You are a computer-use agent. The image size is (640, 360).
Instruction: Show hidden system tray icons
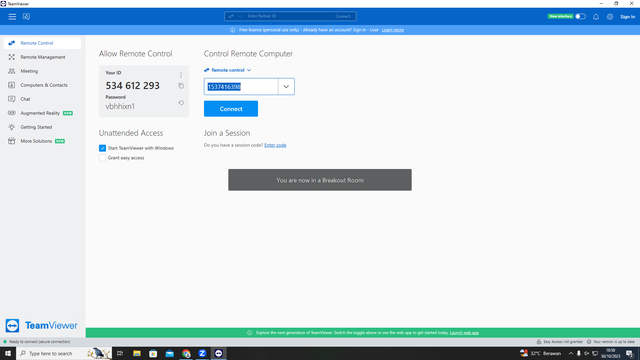571,353
